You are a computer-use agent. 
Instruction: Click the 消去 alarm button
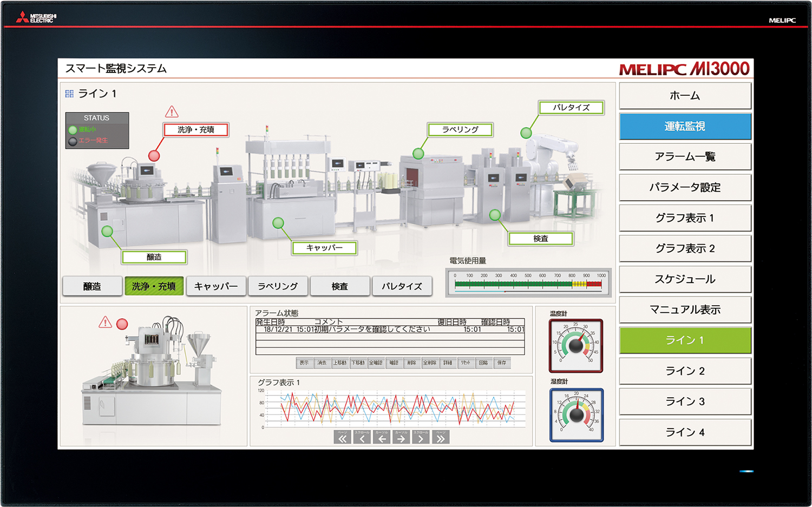coord(322,363)
